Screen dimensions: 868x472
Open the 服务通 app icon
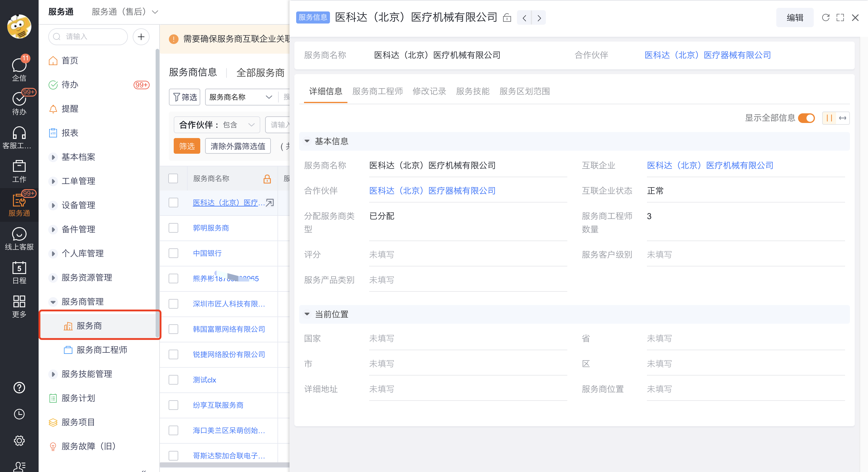point(19,205)
